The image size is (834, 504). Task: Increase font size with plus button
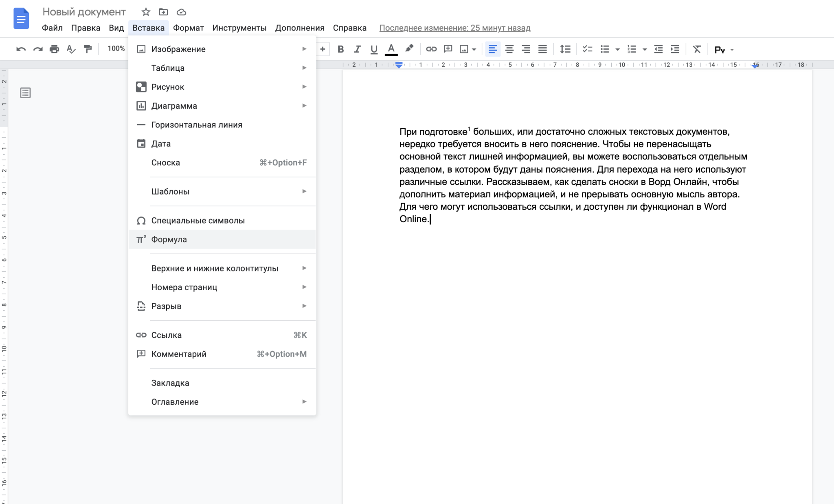point(323,49)
